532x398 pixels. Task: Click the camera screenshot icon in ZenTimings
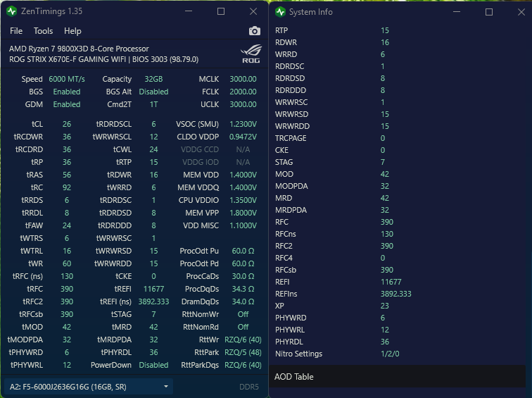click(x=254, y=31)
